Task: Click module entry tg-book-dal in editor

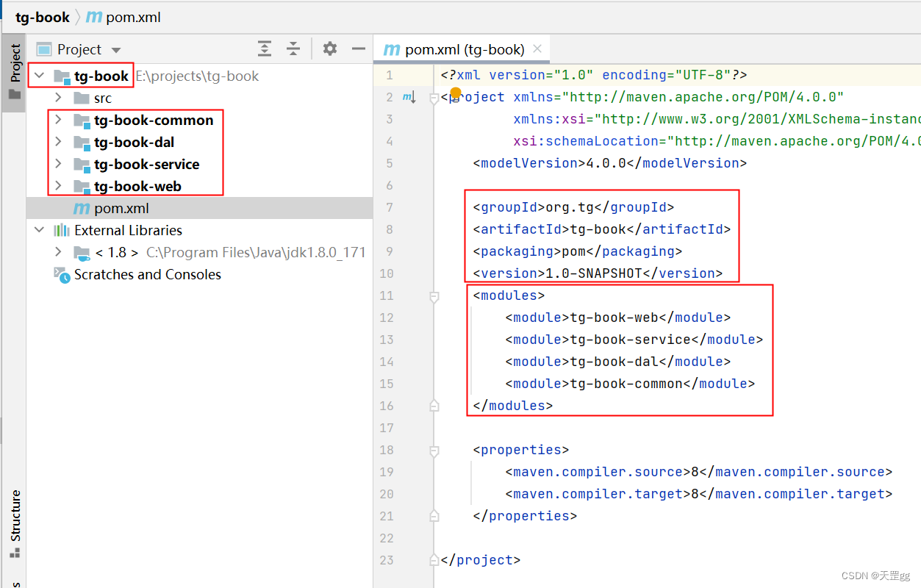Action: pyautogui.click(x=614, y=362)
